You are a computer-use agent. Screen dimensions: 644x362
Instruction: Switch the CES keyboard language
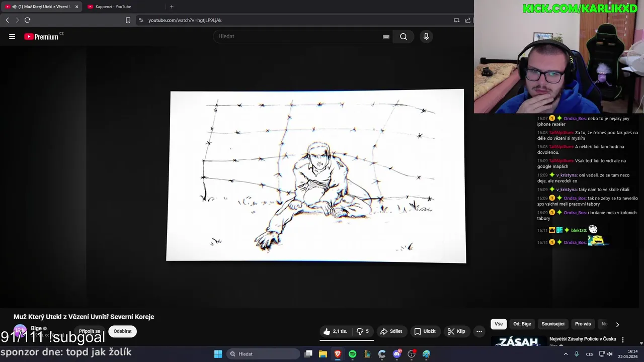[589, 354]
